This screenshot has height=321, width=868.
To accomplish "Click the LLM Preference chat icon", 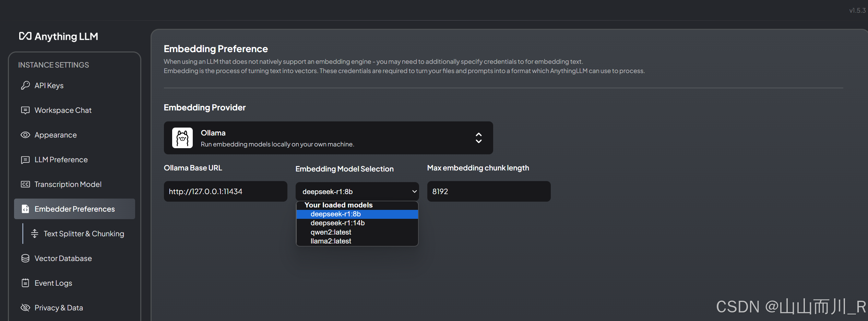I will click(x=25, y=159).
